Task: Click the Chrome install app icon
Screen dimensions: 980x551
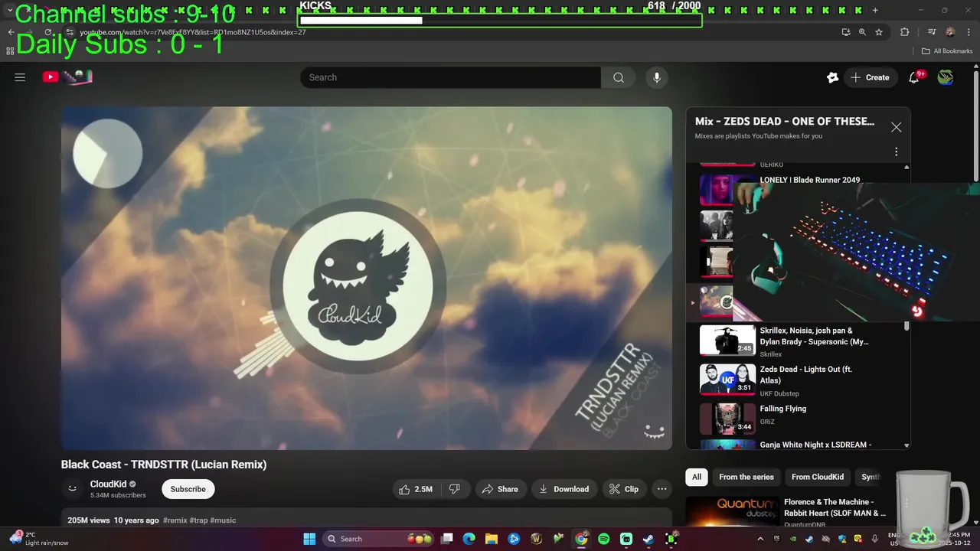Action: 845,32
